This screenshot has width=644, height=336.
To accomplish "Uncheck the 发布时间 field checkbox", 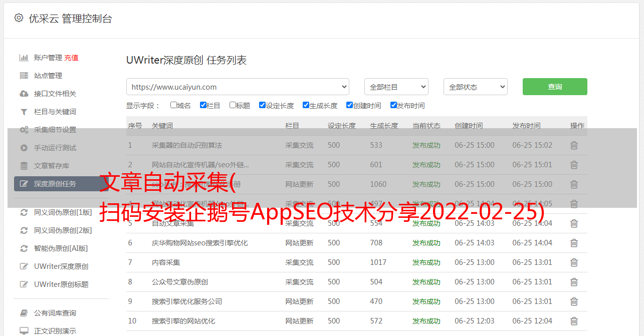I will [x=393, y=105].
